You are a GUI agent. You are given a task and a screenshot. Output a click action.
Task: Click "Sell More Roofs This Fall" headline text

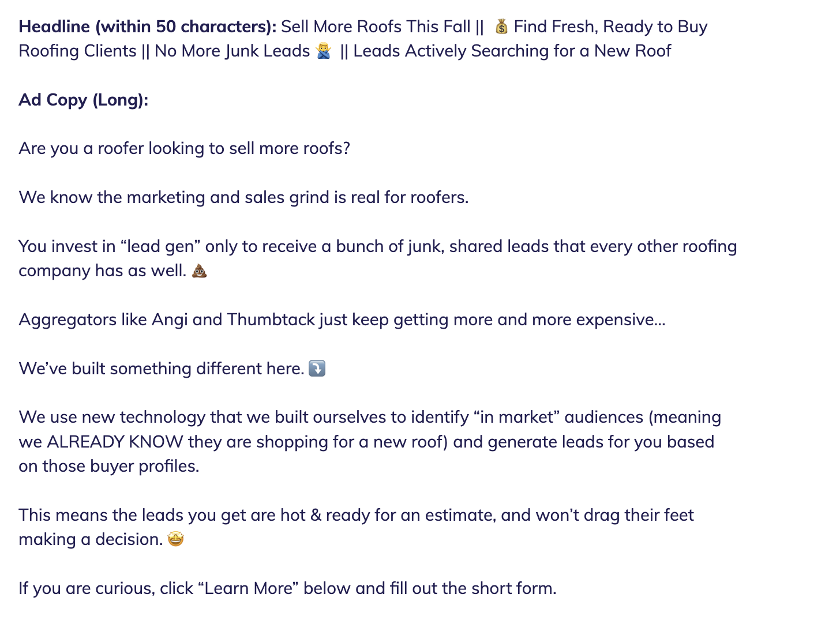pyautogui.click(x=376, y=27)
